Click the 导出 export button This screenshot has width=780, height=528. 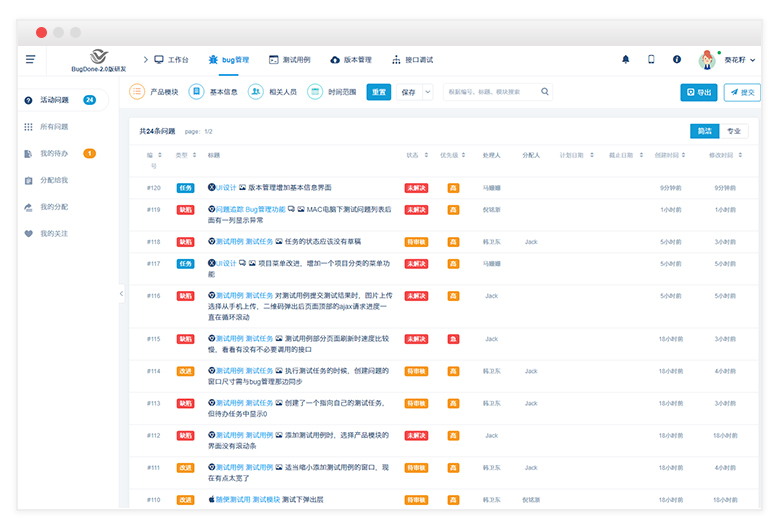[699, 92]
